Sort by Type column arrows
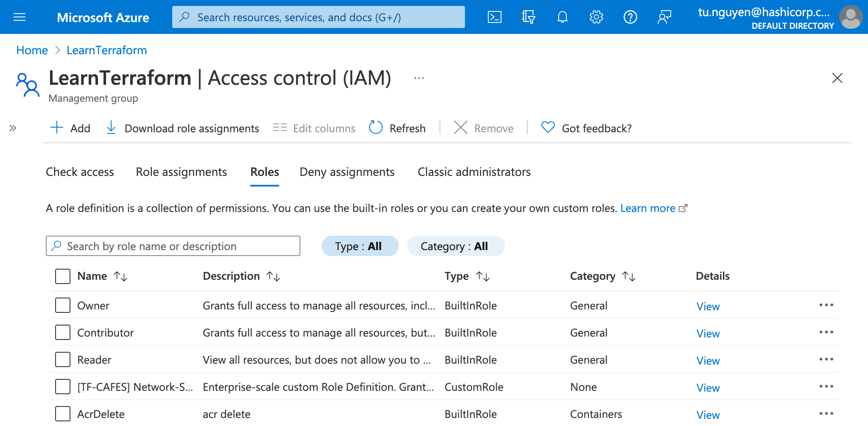Image resolution: width=868 pixels, height=426 pixels. (483, 276)
